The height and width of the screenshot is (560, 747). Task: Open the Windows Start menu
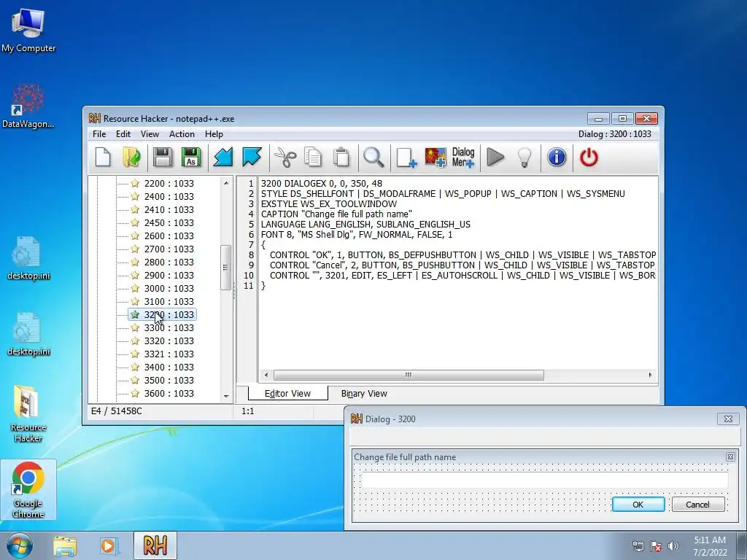[20, 545]
